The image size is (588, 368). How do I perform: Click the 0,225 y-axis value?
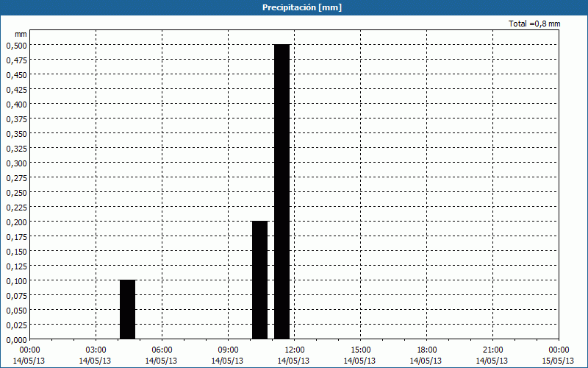16,208
